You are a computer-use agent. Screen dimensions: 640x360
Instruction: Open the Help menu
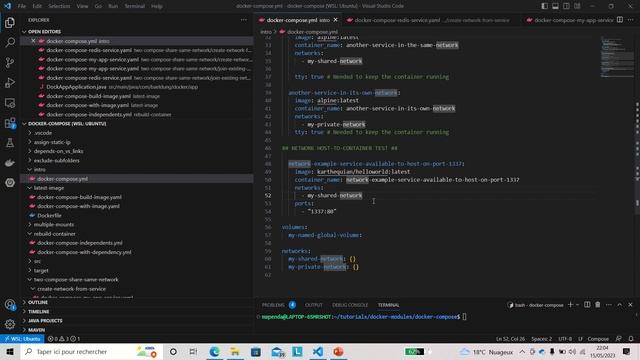(157, 6)
